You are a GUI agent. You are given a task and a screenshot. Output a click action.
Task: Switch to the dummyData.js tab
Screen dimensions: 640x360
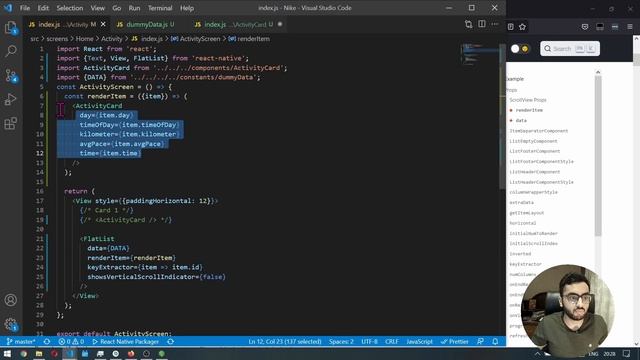[146, 24]
